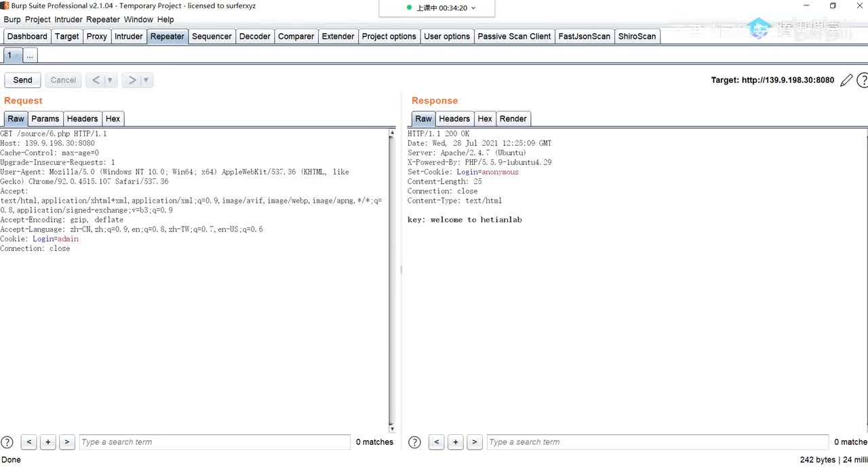Click request search next match button
The image size is (868, 468).
[66, 442]
